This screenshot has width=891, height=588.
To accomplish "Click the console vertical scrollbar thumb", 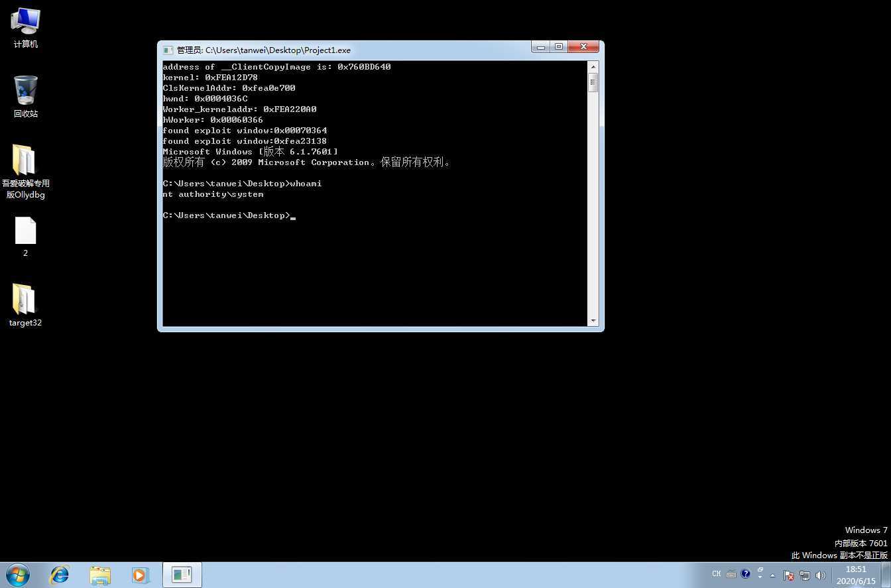I will click(x=593, y=83).
